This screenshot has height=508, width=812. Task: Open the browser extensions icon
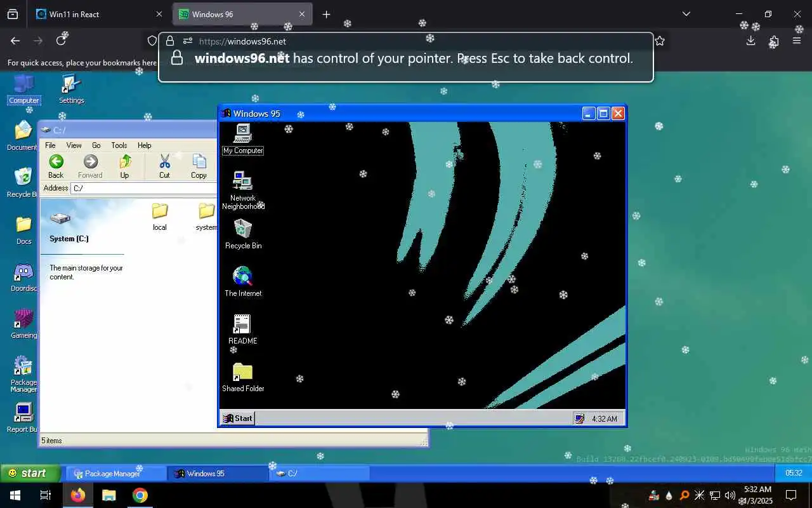point(774,41)
